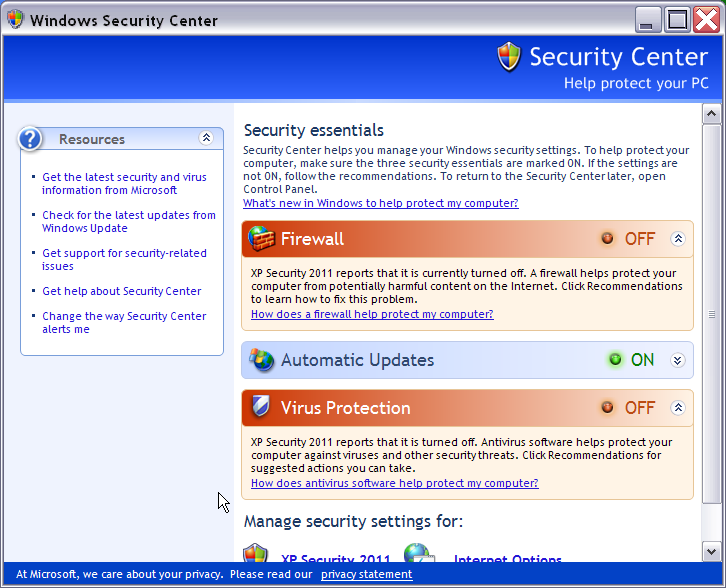Click the title bar shield icon
The image size is (726, 588).
coord(15,19)
